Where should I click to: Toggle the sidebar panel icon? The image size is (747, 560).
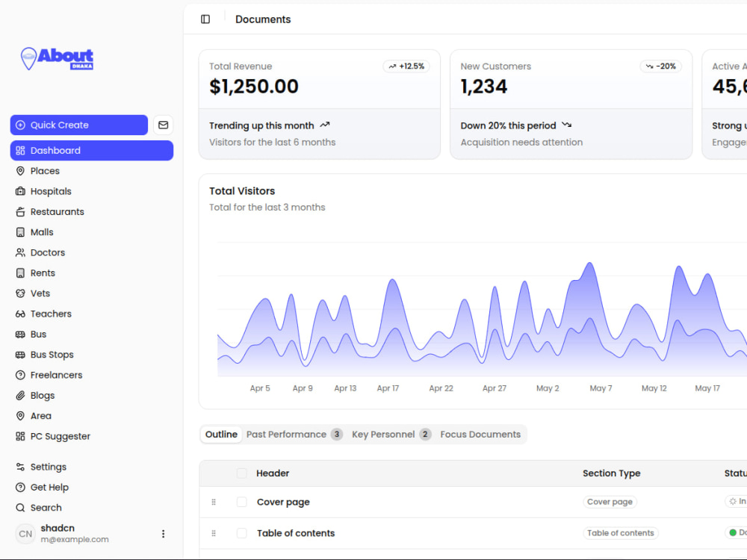[x=205, y=19]
